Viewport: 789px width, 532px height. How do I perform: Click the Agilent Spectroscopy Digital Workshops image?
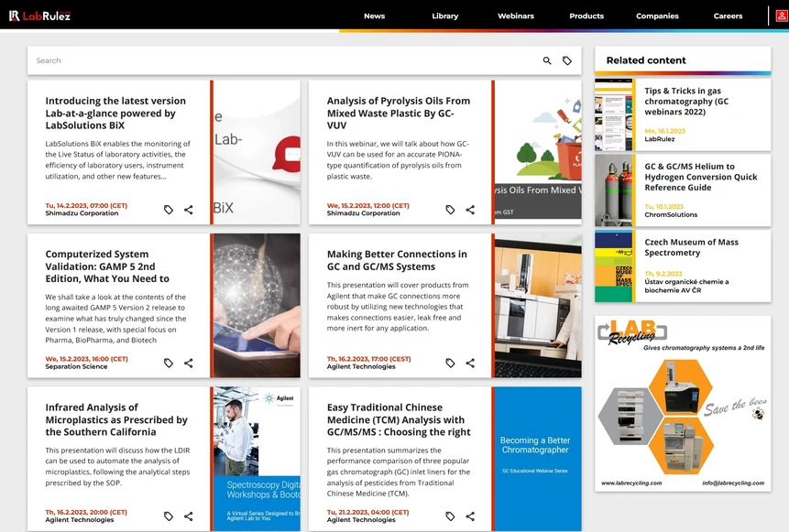257,459
